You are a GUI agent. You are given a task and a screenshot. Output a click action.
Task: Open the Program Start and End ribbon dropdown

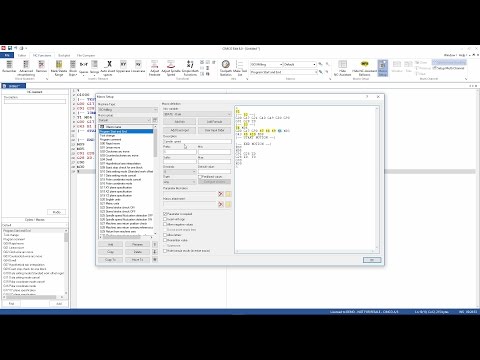(x=284, y=72)
